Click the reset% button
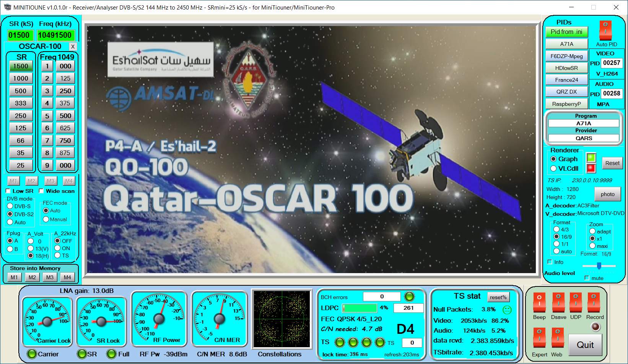This screenshot has height=364, width=628. coord(498,297)
